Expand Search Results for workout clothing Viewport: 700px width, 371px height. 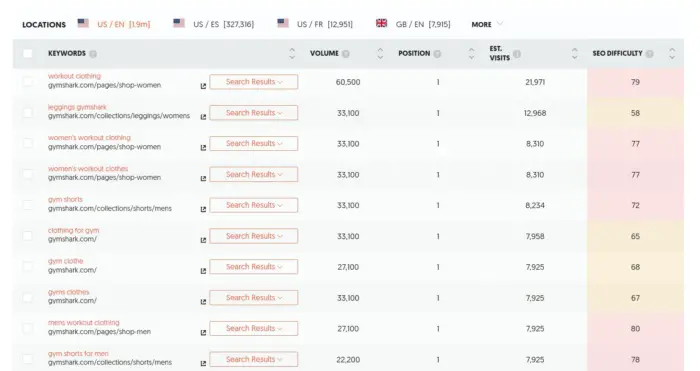(254, 82)
